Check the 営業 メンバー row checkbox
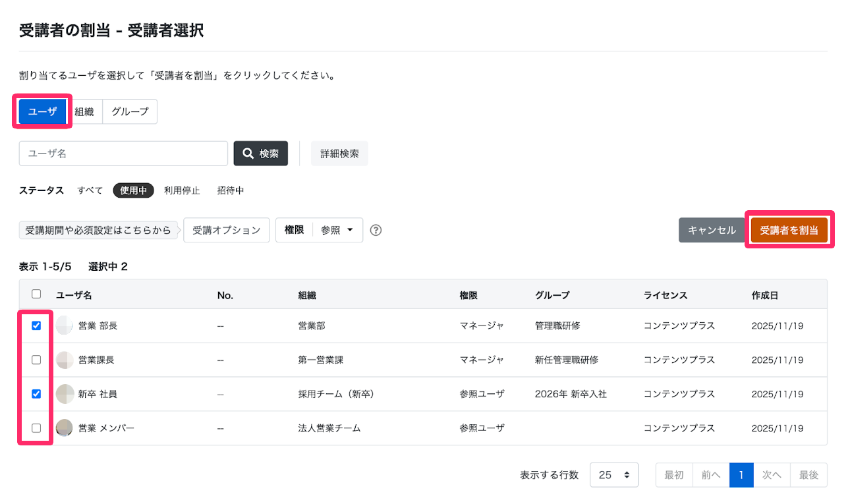Viewport: 850px width, 504px height. (36, 428)
